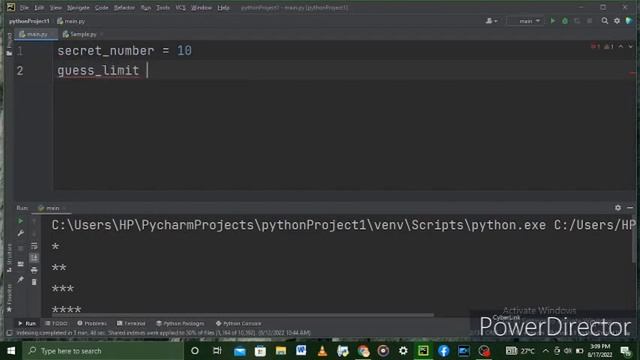640x360 pixels.
Task: Click pythonProject1 in the breadcrumb bar
Action: coord(29,21)
